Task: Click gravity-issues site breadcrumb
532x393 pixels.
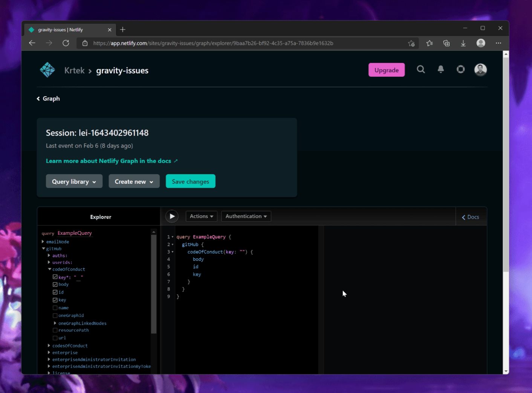Action: coord(122,70)
